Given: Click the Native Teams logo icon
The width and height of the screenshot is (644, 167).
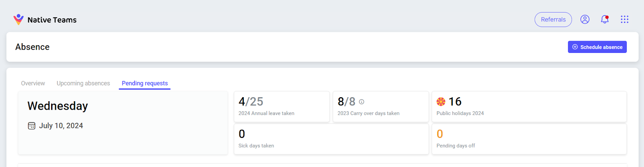Looking at the screenshot, I should pos(19,19).
